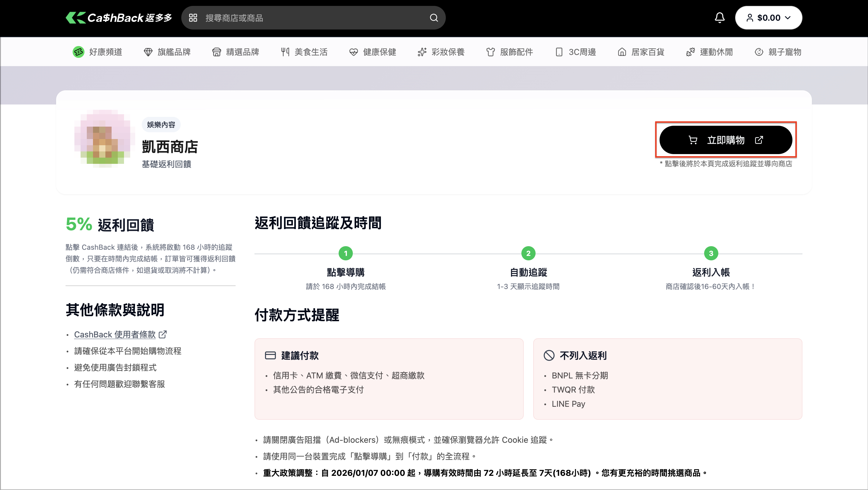Click the sparkle icon beside 彩妝保養
Image resolution: width=868 pixels, height=490 pixels.
pyautogui.click(x=422, y=52)
